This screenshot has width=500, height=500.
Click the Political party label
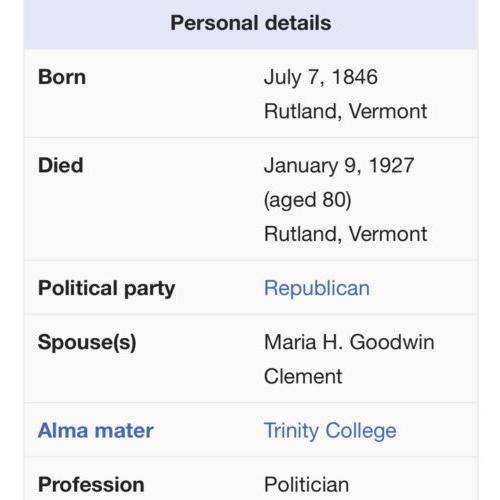[x=106, y=289]
